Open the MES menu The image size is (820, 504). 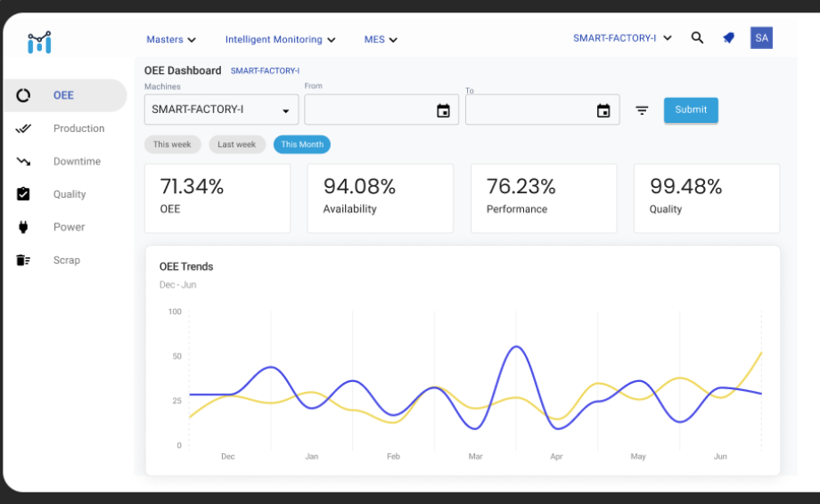[x=381, y=40]
